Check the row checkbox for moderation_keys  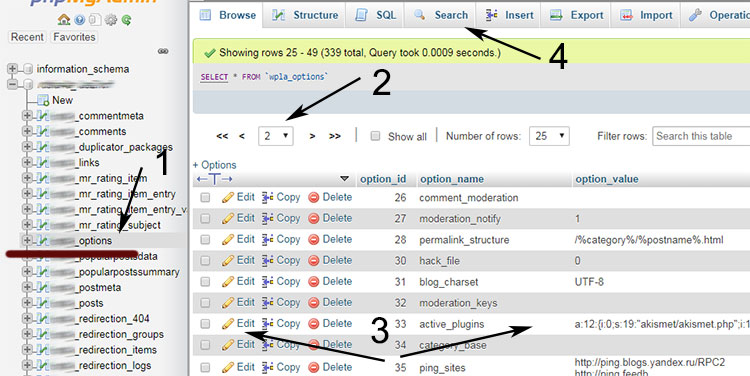[x=205, y=303]
